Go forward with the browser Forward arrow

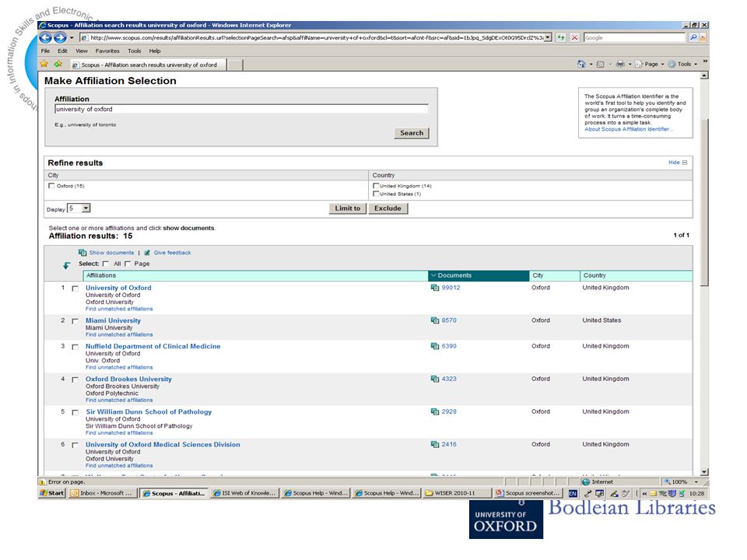tap(60, 37)
